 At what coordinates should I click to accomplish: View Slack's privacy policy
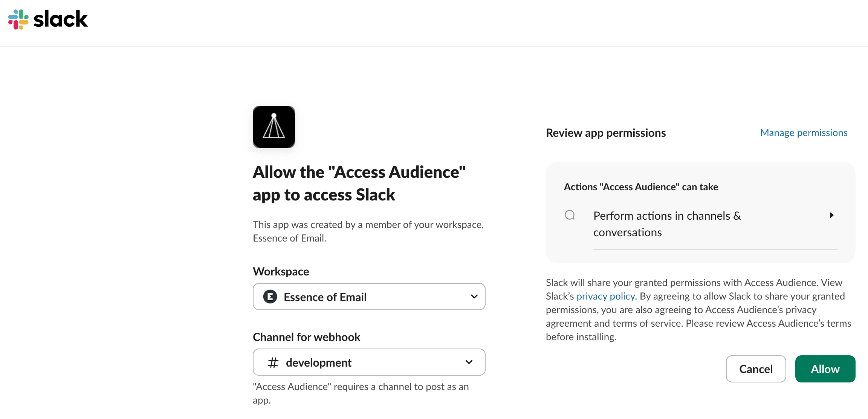tap(605, 296)
